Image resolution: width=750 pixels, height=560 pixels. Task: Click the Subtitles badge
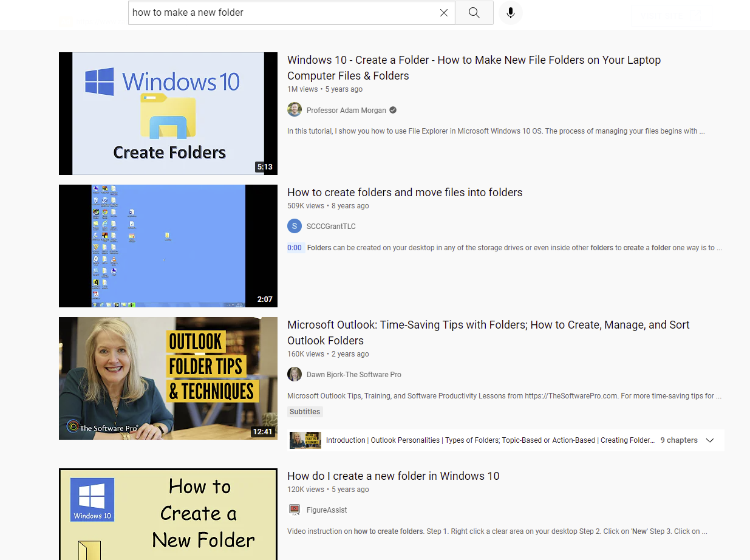(305, 412)
